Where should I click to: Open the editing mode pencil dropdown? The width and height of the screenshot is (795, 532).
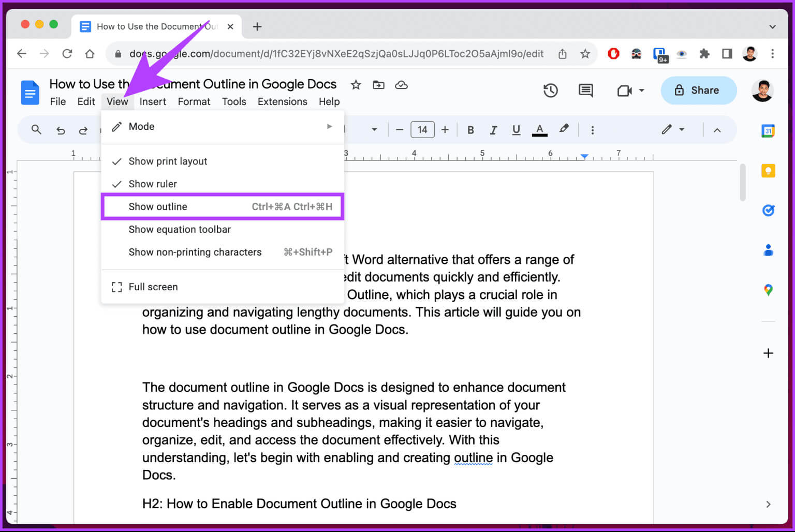pos(673,129)
